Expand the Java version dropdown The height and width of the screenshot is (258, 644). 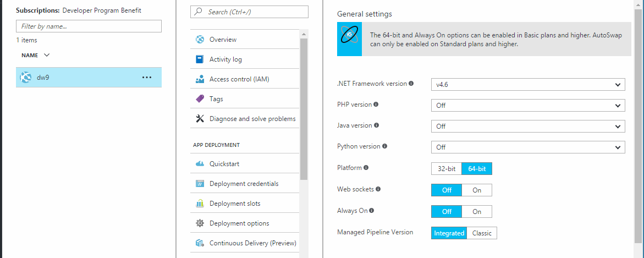point(527,127)
